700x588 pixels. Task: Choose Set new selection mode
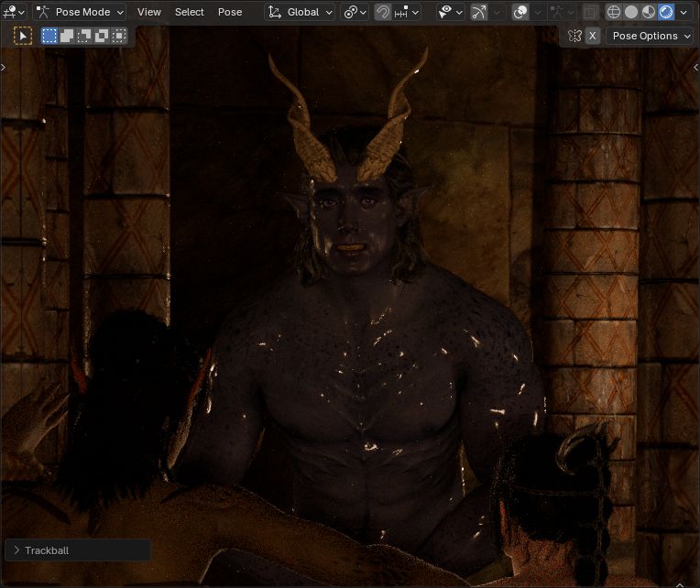[x=49, y=36]
